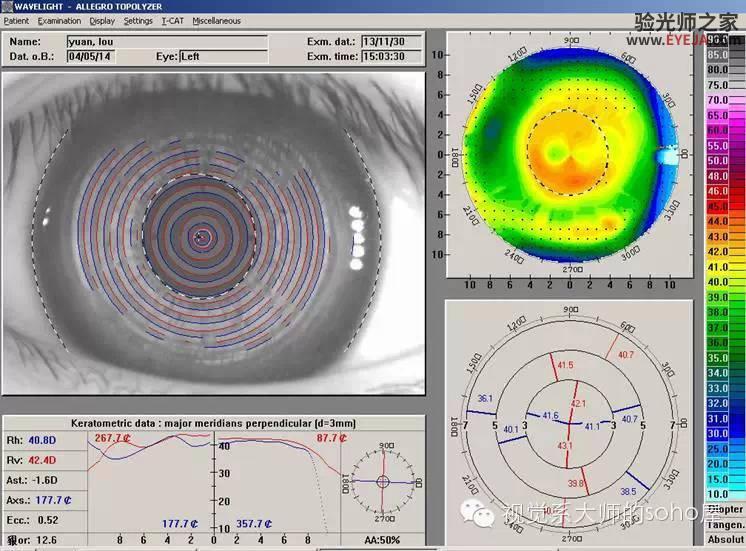Click the small axis compass diagram
This screenshot has width=746, height=551.
383,482
